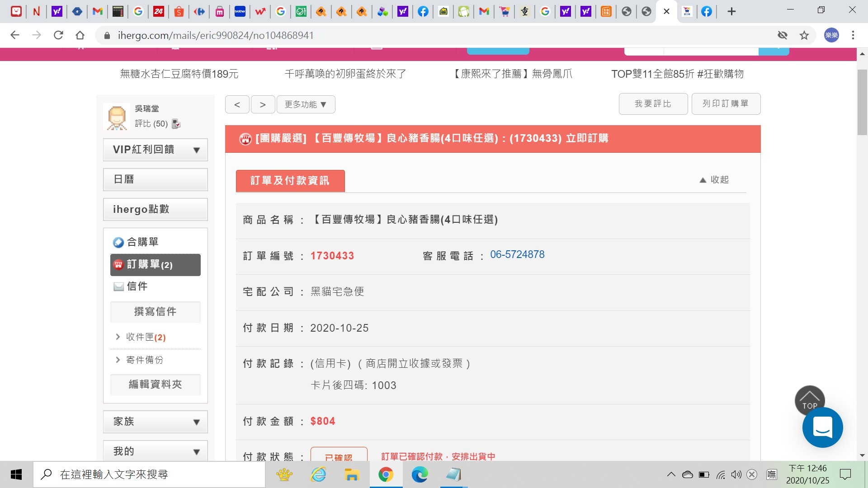The height and width of the screenshot is (488, 868).
Task: Open File Explorer from the taskbar
Action: pyautogui.click(x=352, y=474)
